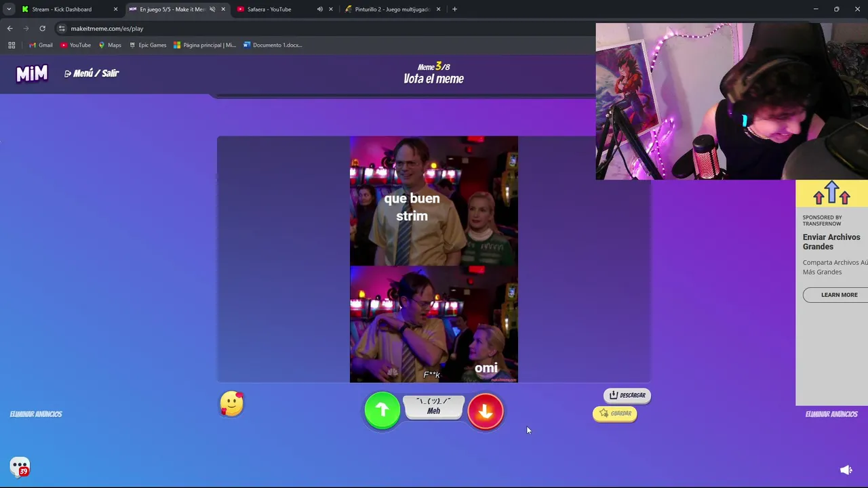The height and width of the screenshot is (488, 868).
Task: Open the Gmail bookmark
Action: click(x=41, y=45)
